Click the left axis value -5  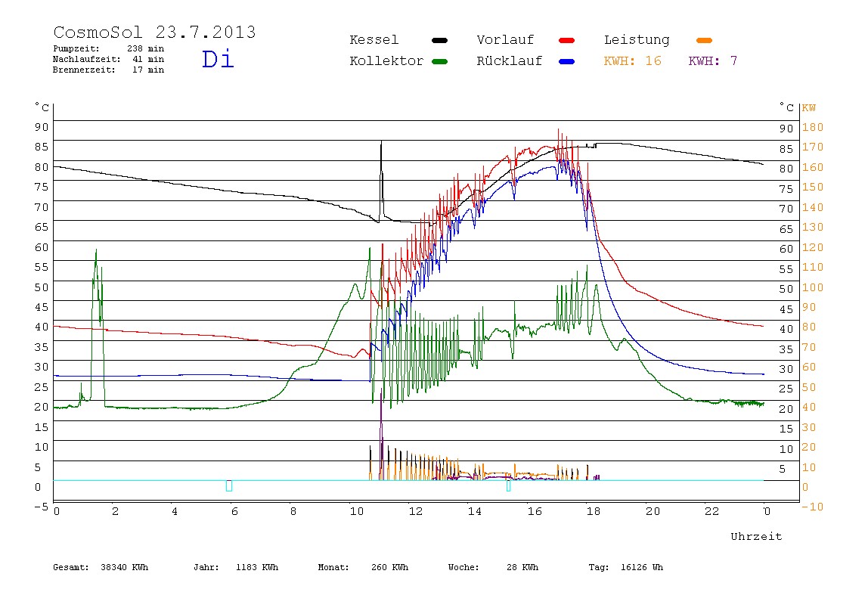click(41, 507)
